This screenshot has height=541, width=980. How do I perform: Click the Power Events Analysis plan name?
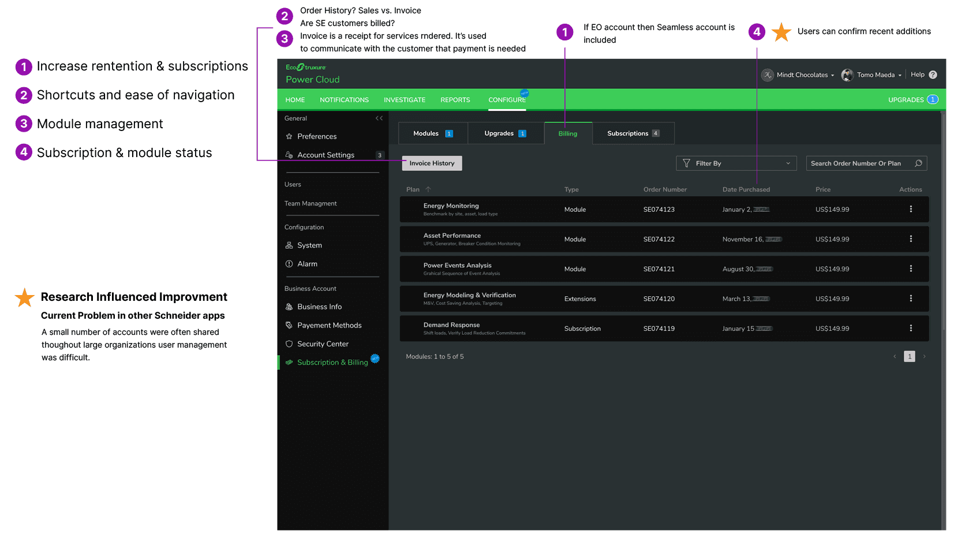(x=457, y=266)
